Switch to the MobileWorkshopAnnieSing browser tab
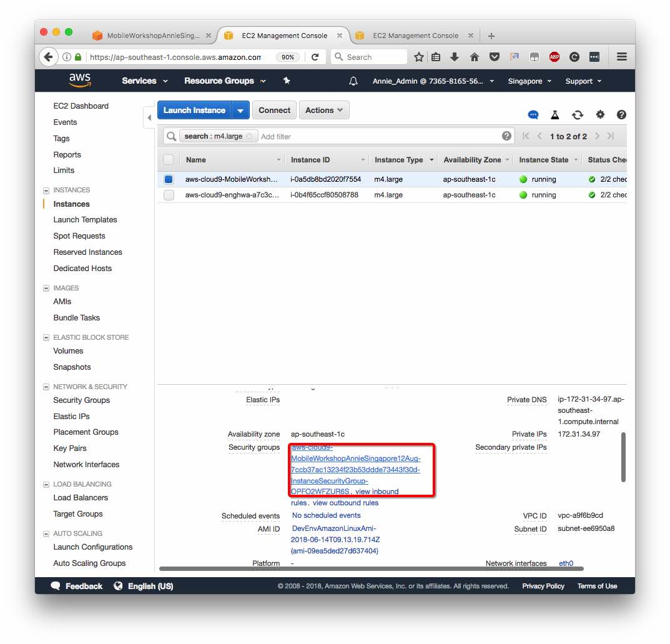Image resolution: width=670 pixels, height=644 pixels. (x=152, y=36)
